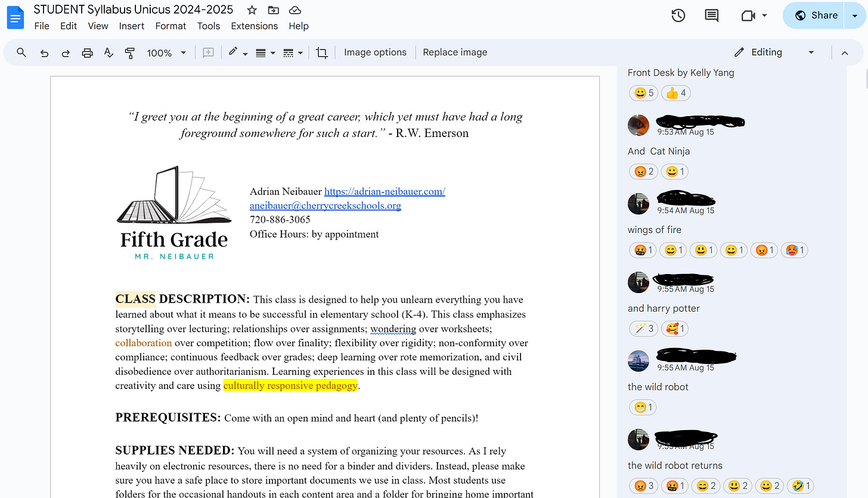Click the avatar on the Cat Ninja comment
This screenshot has width=868, height=498.
point(638,125)
